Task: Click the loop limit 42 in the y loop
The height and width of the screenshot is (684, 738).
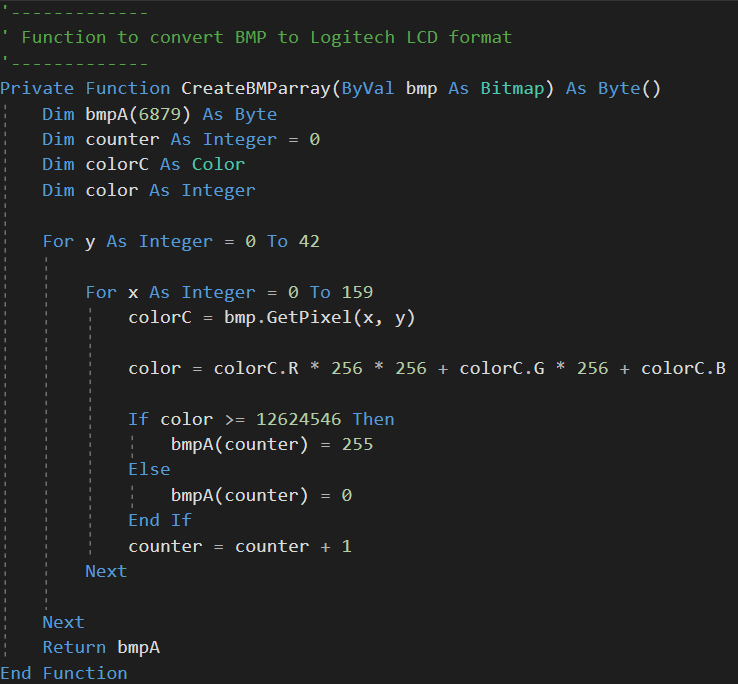Action: (x=309, y=241)
